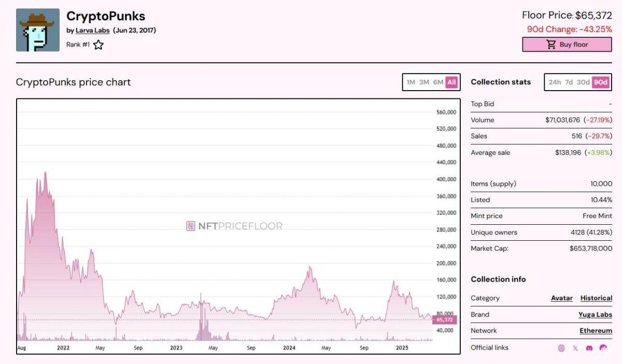
Task: Select the 6M chart range
Action: click(x=438, y=82)
